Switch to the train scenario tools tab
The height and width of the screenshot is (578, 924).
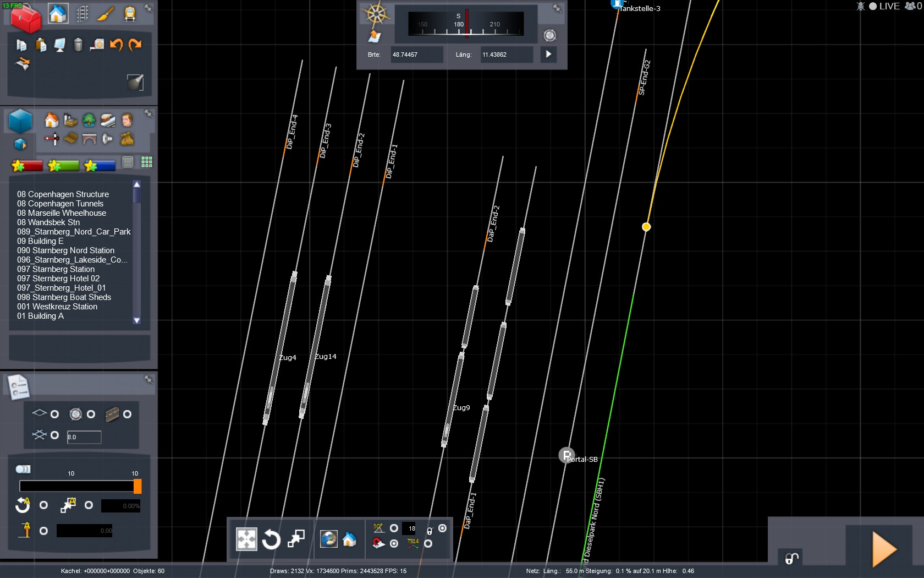130,14
